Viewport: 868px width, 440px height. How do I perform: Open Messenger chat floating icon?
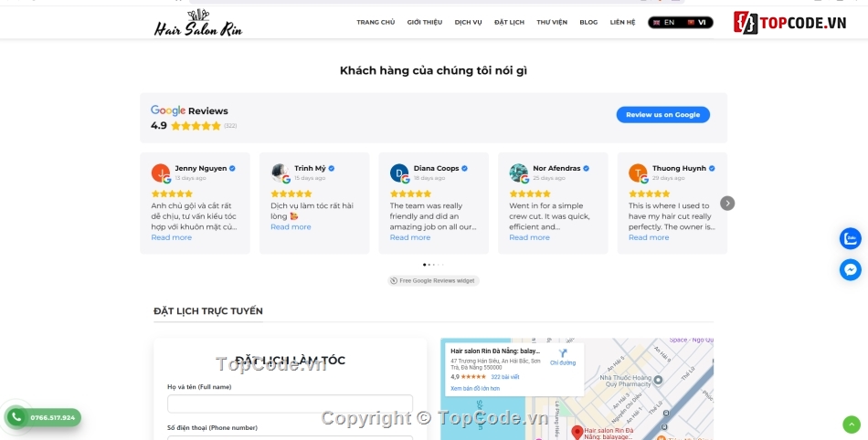[851, 269]
